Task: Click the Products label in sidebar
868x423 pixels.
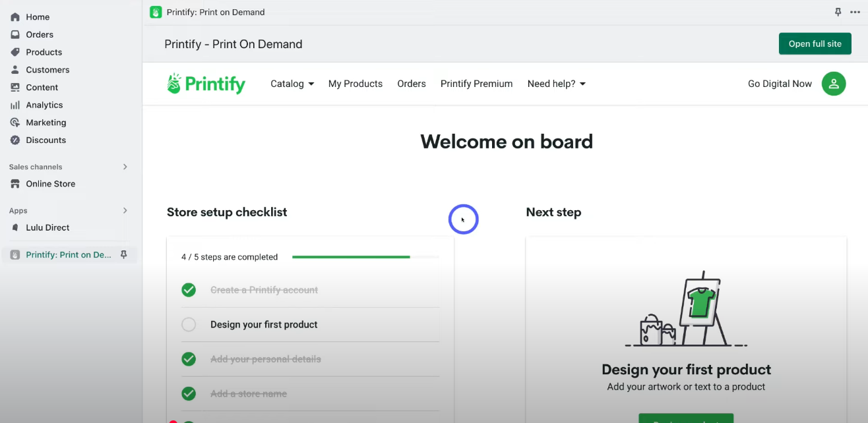Action: click(44, 52)
